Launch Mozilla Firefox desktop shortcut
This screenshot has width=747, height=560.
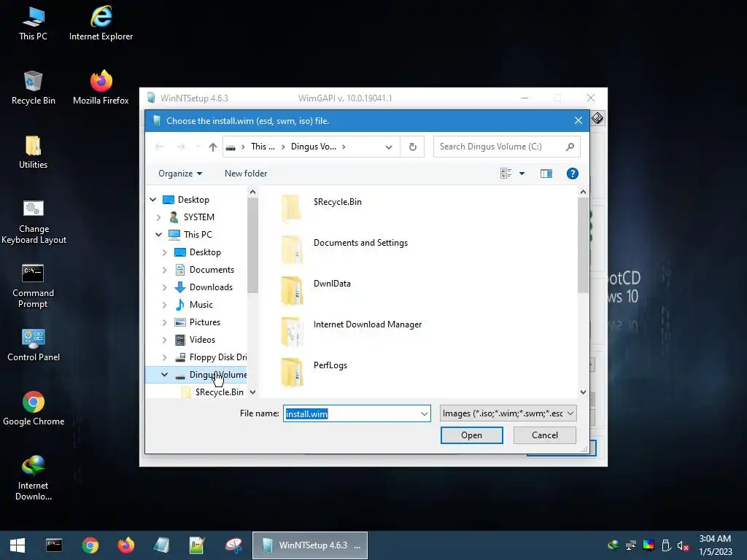tap(101, 88)
